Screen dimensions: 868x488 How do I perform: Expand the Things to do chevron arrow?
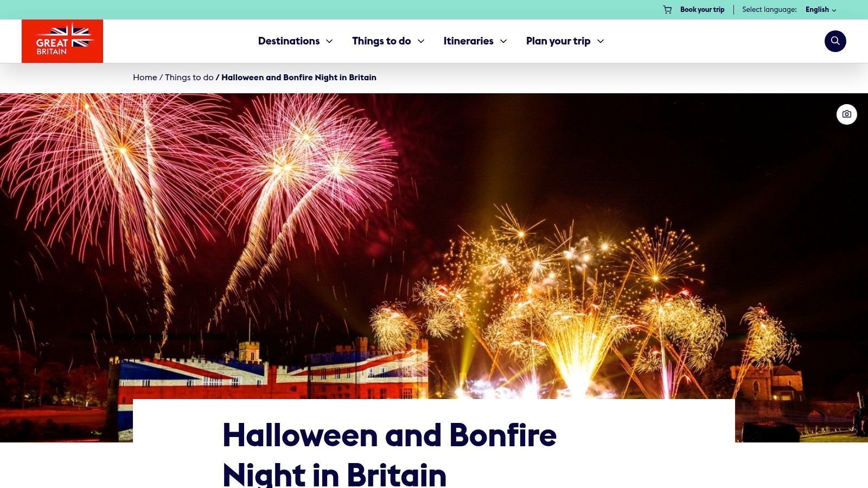pos(421,41)
